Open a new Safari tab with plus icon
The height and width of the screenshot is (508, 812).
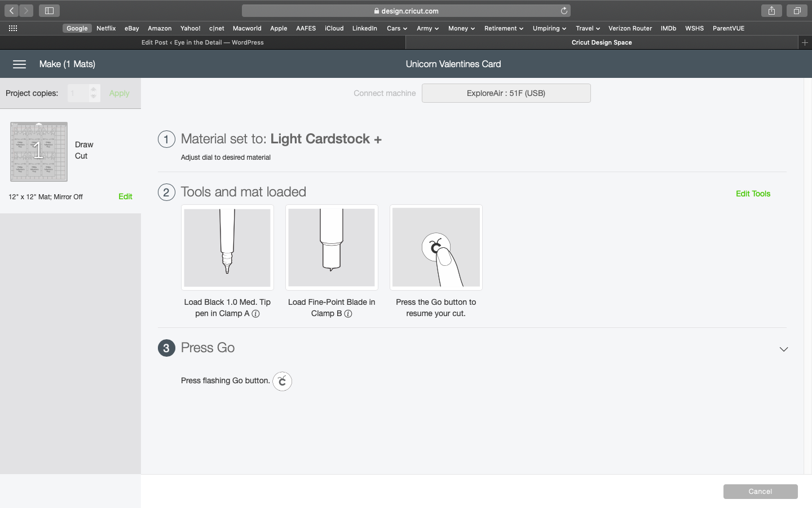tap(805, 42)
